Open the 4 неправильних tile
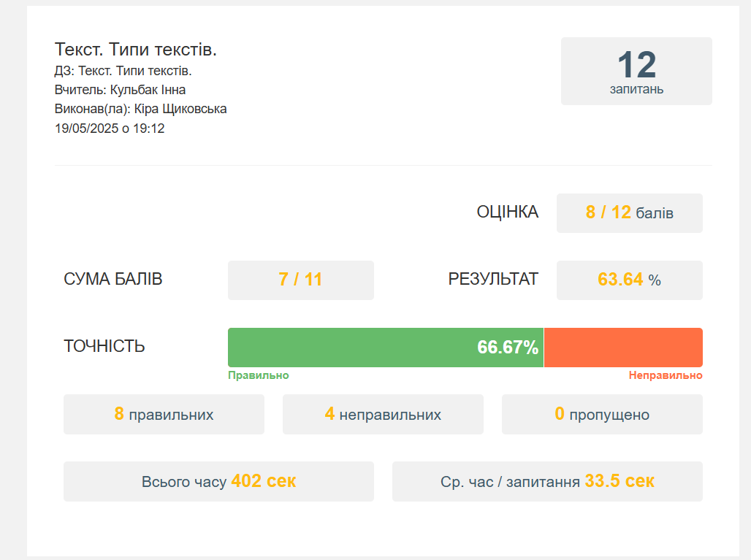The image size is (751, 560). pyautogui.click(x=383, y=414)
